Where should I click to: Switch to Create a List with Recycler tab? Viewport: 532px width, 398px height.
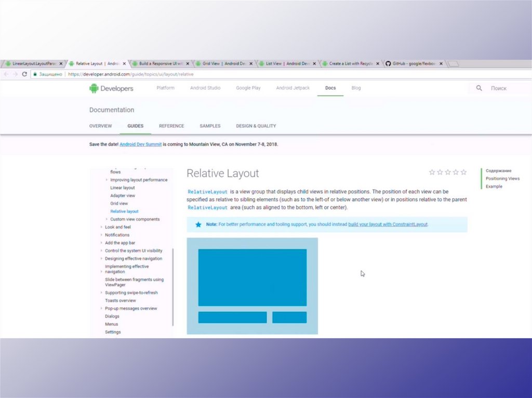click(x=351, y=63)
